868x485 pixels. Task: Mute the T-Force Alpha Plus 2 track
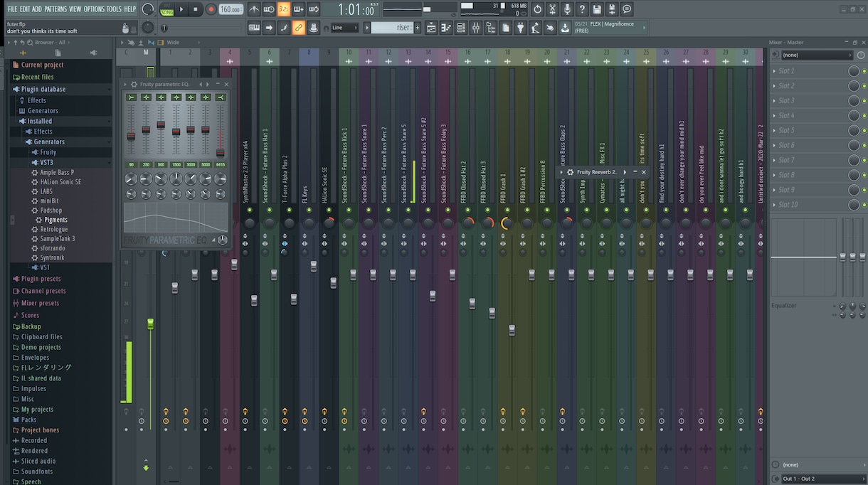pyautogui.click(x=290, y=210)
